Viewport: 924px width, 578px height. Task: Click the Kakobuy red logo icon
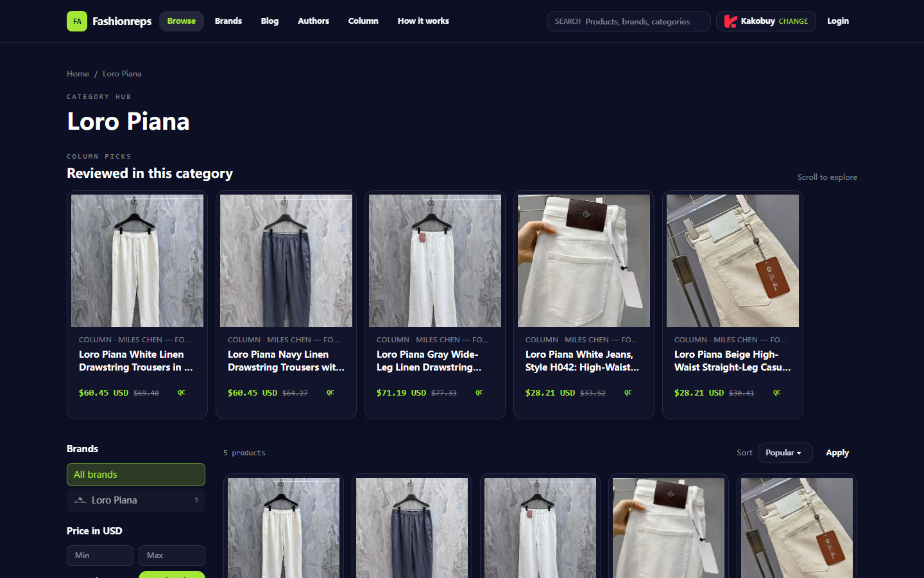click(x=730, y=21)
